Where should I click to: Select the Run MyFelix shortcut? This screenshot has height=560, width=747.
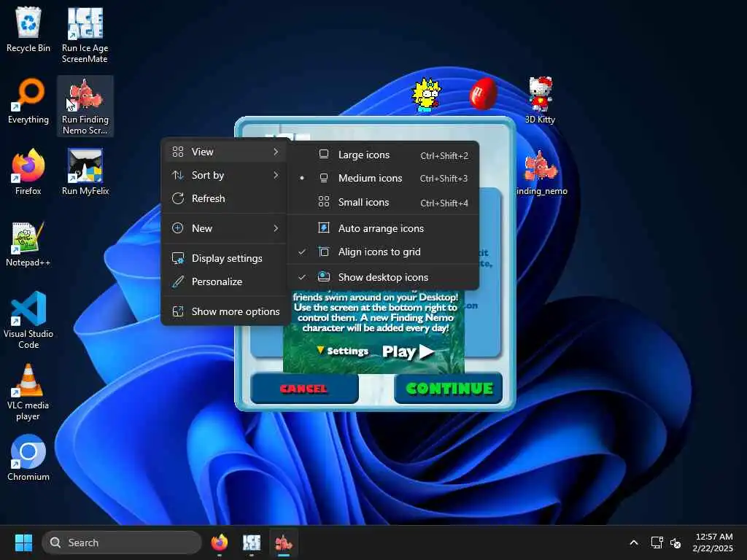click(85, 172)
